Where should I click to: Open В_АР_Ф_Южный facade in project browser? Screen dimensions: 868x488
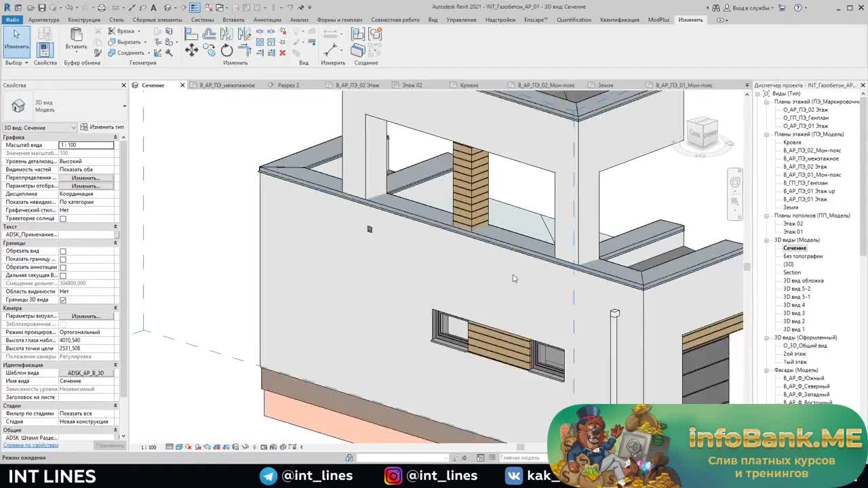pos(804,378)
